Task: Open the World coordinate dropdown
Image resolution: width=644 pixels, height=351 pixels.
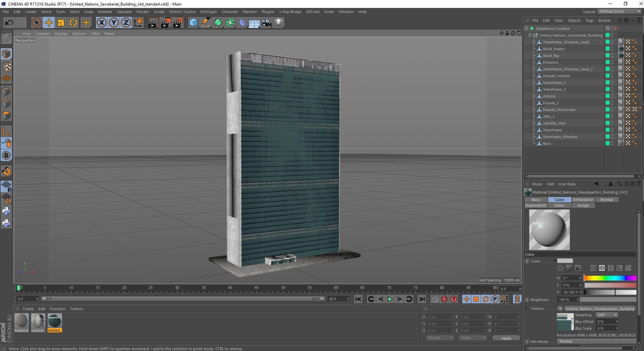Action: coord(440,338)
